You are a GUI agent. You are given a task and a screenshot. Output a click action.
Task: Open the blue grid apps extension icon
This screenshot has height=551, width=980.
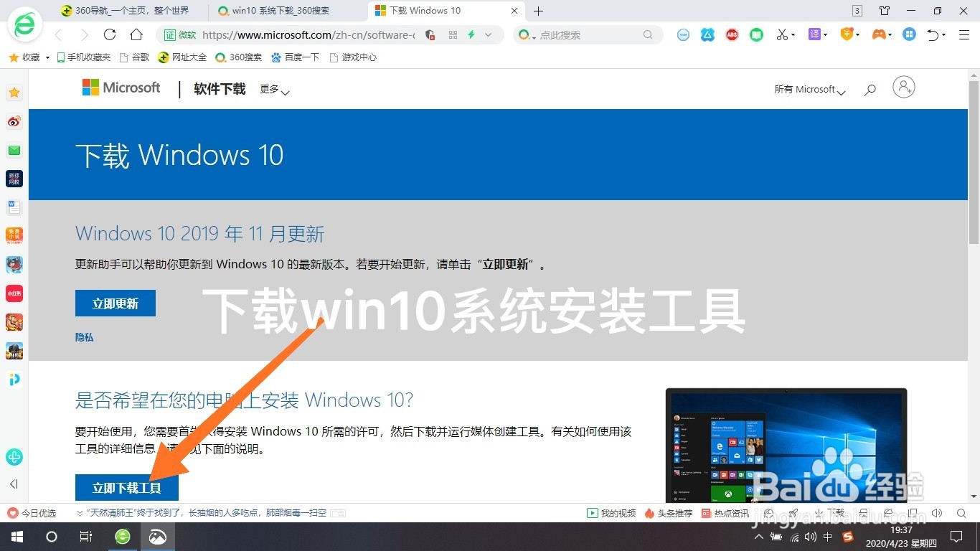[909, 34]
